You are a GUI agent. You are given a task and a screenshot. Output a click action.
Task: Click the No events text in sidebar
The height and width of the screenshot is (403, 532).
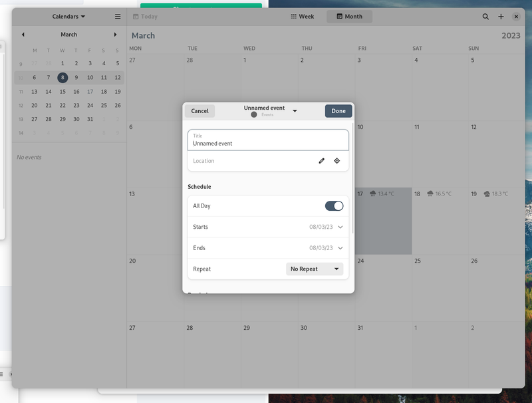tap(29, 157)
